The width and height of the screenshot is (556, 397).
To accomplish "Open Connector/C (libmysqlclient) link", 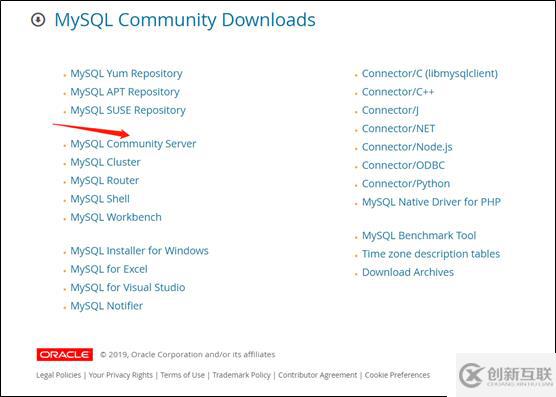I will (x=430, y=73).
